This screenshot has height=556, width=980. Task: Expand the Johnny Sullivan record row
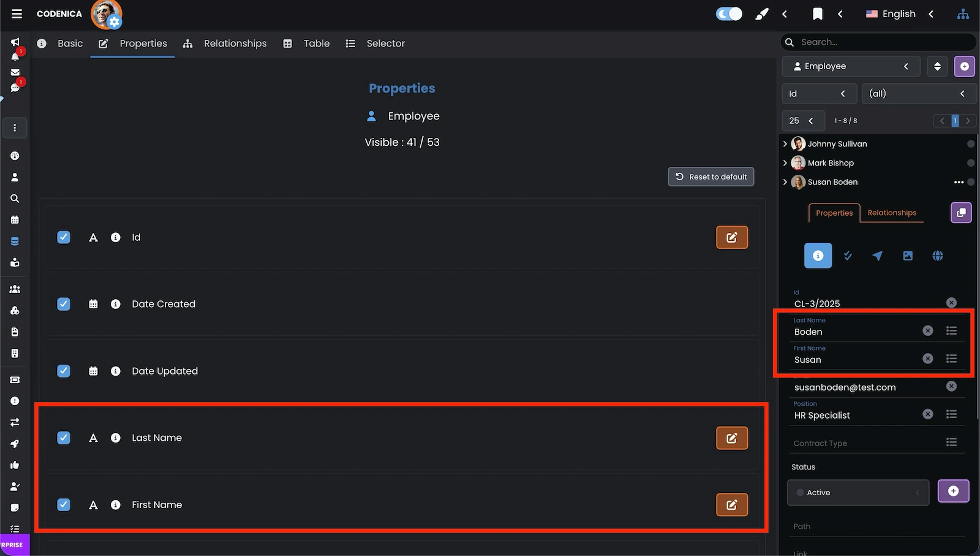785,143
